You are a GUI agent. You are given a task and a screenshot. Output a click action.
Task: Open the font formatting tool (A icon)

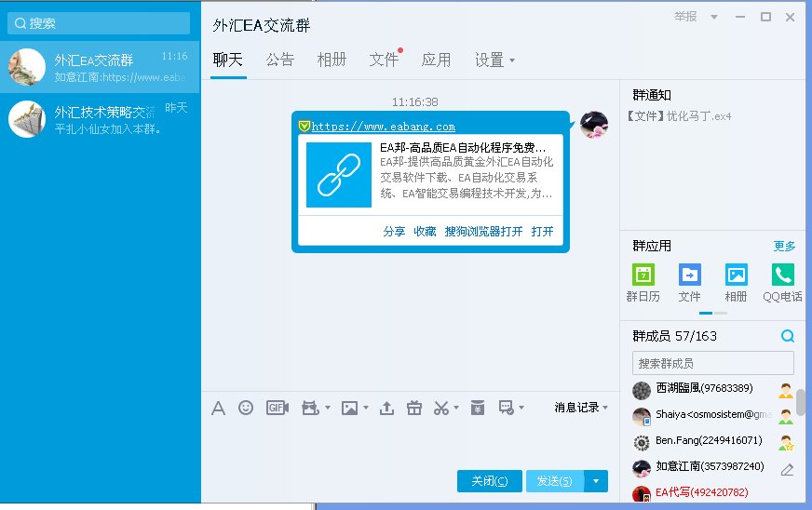coord(219,408)
